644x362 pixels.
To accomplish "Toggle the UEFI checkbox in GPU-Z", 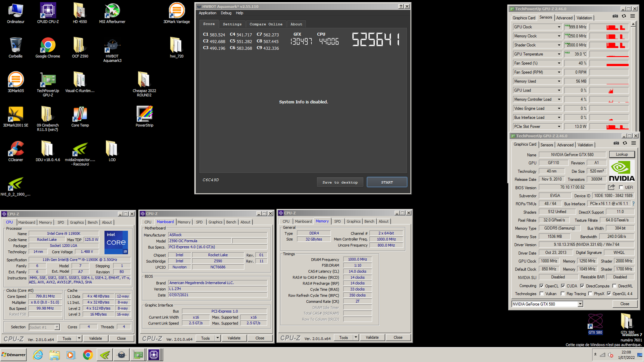I will click(621, 187).
